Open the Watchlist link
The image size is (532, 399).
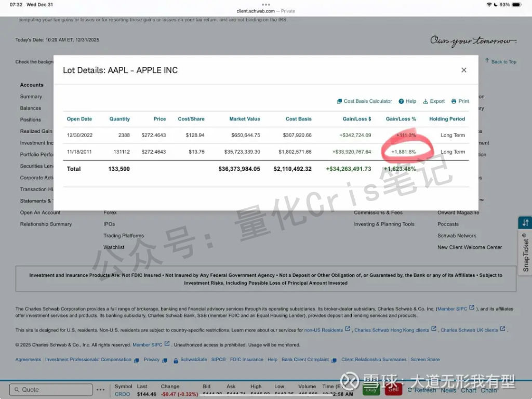point(114,247)
